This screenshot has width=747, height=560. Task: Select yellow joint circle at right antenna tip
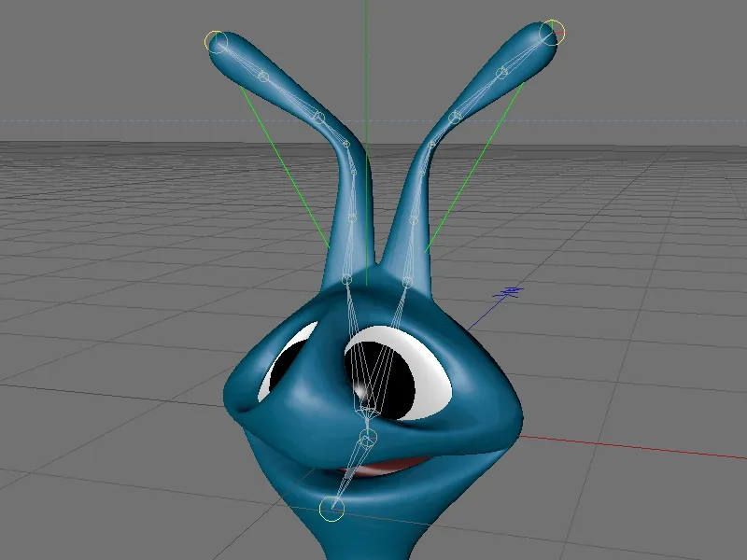552,33
